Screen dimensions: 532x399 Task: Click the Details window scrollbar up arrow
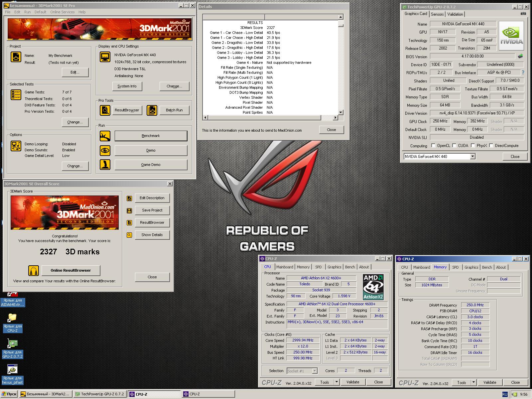pyautogui.click(x=340, y=17)
